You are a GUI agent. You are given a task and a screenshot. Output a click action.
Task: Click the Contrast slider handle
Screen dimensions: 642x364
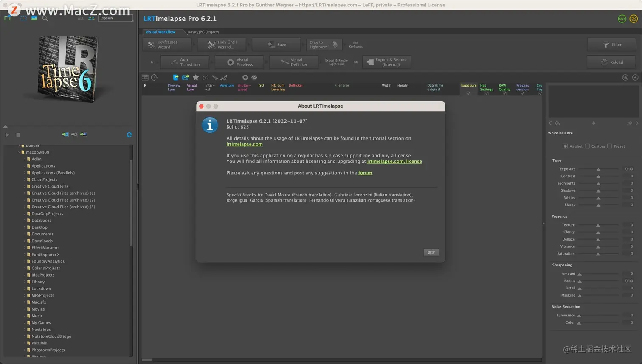click(598, 176)
